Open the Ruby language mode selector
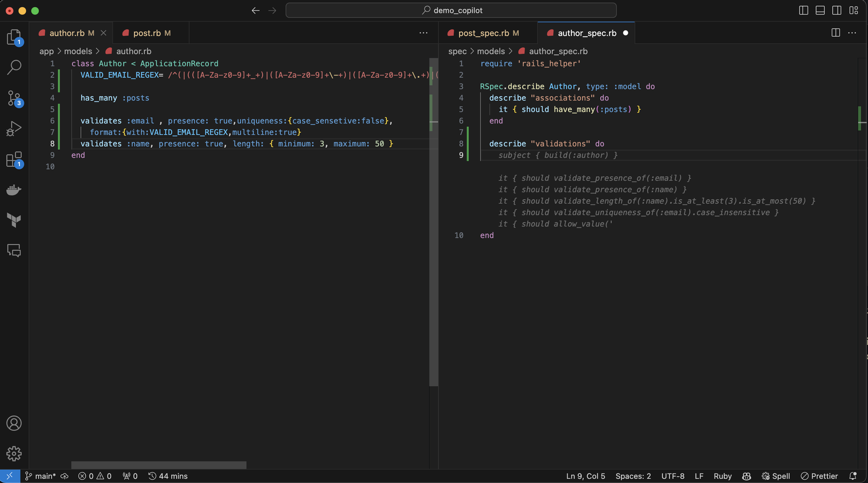The width and height of the screenshot is (868, 483). (x=722, y=476)
